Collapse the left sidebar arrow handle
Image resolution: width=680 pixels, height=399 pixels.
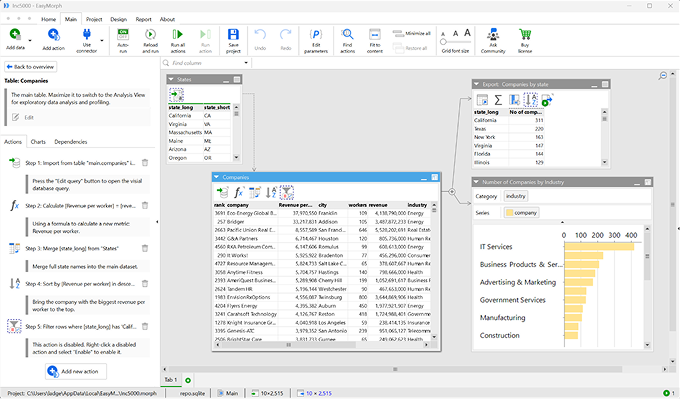click(157, 222)
